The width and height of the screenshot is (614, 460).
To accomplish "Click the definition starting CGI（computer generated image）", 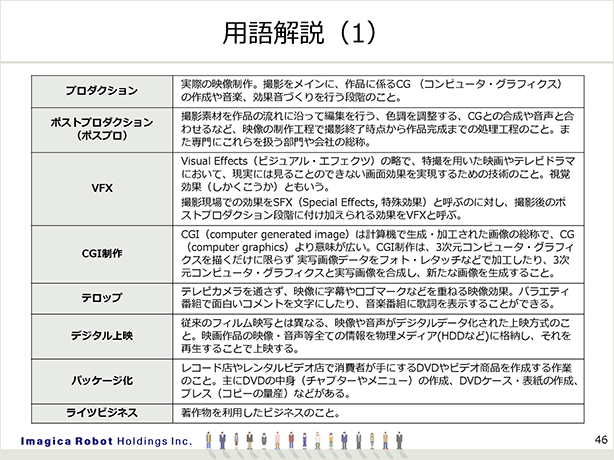I will 377,254.
